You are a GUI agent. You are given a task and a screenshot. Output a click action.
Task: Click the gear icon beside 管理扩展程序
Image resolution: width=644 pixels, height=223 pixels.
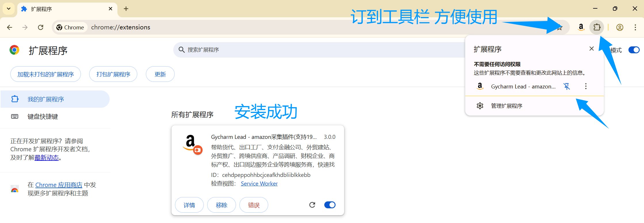coord(480,106)
